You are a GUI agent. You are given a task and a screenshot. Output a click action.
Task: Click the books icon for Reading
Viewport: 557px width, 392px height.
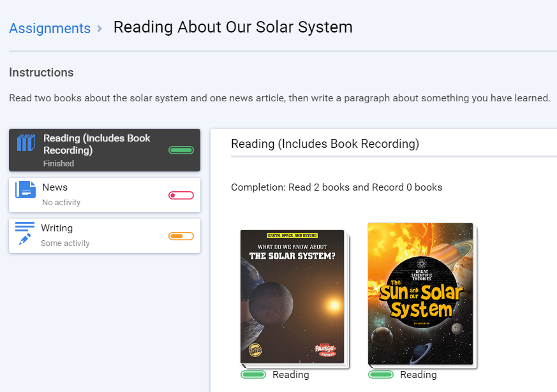point(26,143)
